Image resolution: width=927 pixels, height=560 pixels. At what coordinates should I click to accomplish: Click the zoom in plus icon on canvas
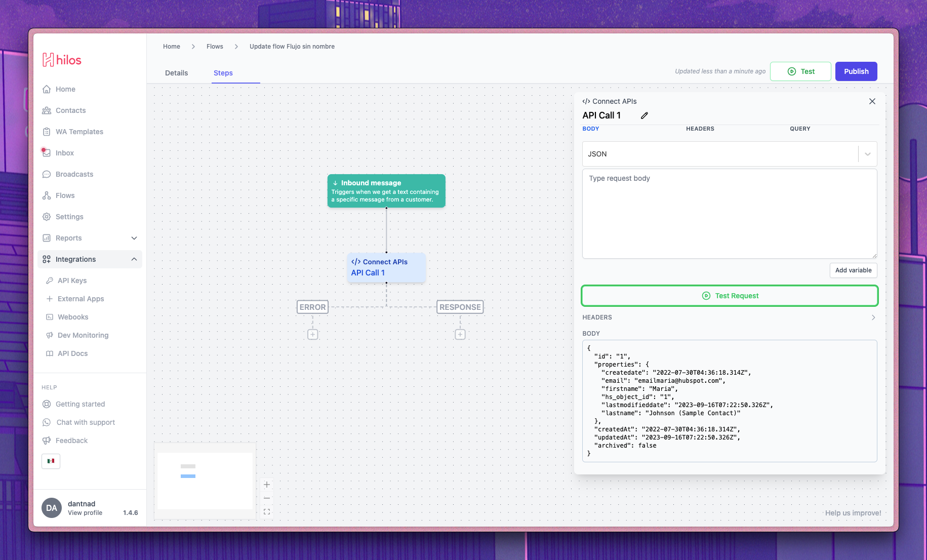coord(267,485)
